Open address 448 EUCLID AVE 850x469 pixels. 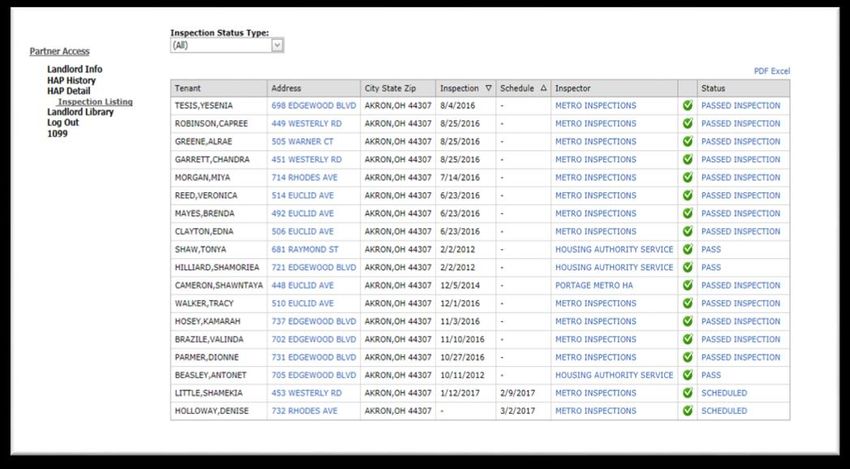[302, 285]
